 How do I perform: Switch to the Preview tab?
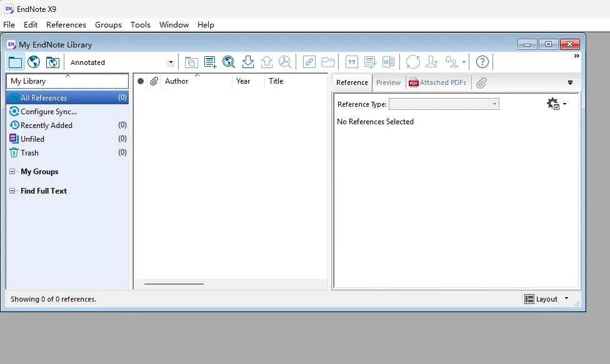click(388, 83)
